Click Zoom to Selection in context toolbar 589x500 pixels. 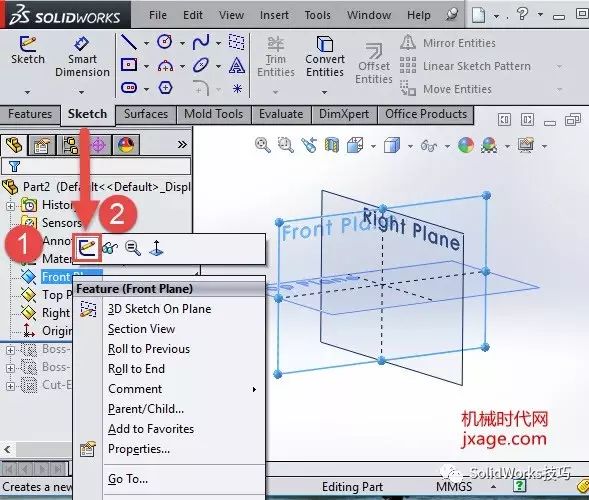[x=133, y=248]
